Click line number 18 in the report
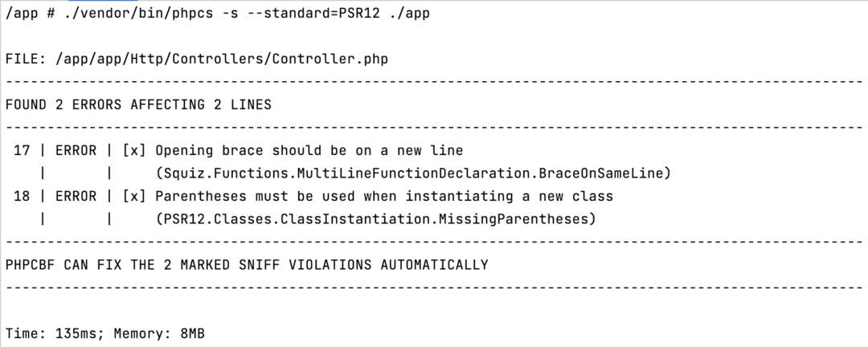 pyautogui.click(x=21, y=196)
